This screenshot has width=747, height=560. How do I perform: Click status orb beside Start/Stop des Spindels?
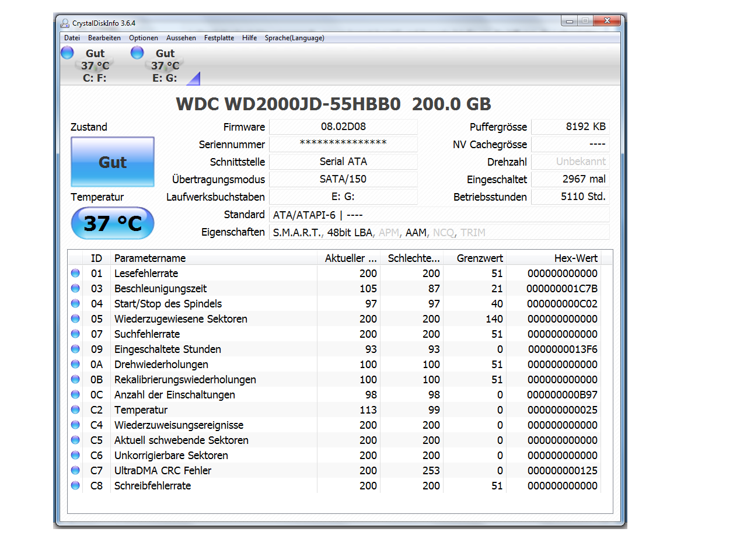[x=75, y=303]
